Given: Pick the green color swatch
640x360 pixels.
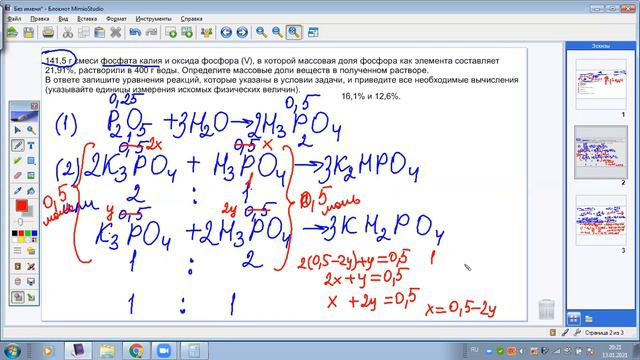Looking at the screenshot, I should pyautogui.click(x=28, y=233).
